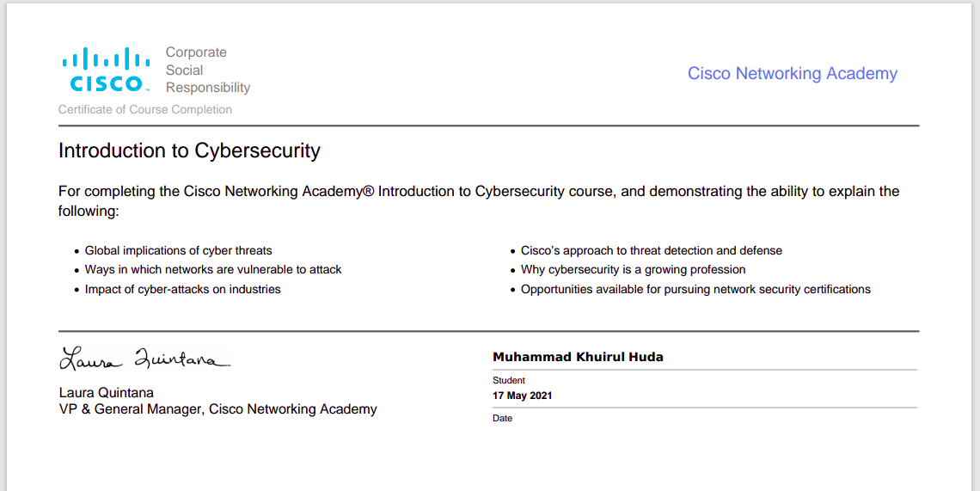This screenshot has height=491, width=980.
Task: Click the date 17 May 2021
Action: 523,396
